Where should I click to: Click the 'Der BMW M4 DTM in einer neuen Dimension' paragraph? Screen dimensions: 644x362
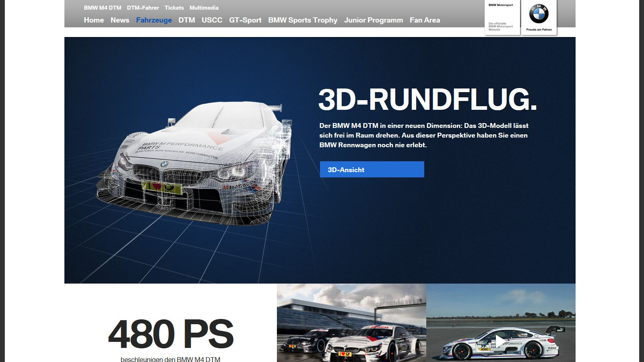click(424, 135)
